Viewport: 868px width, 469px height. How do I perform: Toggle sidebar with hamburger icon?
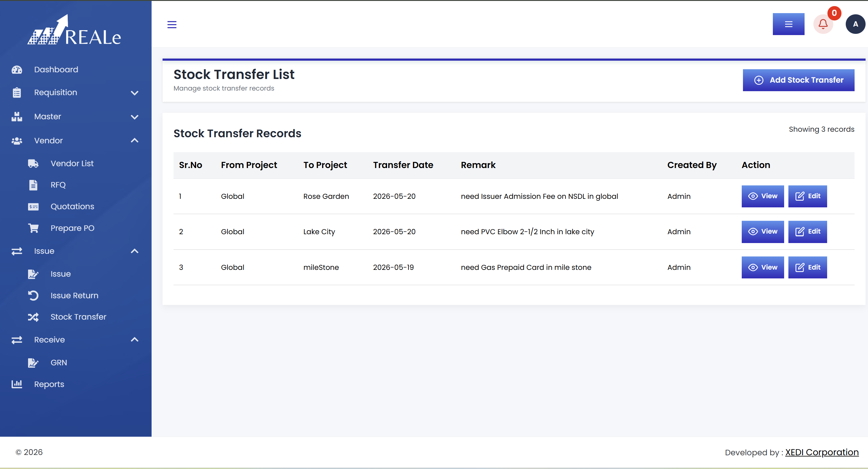point(172,24)
